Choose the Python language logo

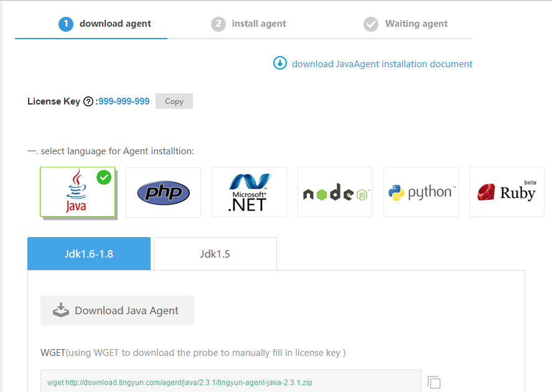click(x=421, y=192)
